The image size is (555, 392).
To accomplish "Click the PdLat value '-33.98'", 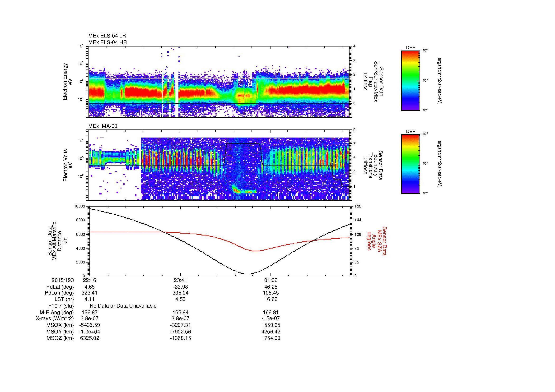I will (180, 287).
